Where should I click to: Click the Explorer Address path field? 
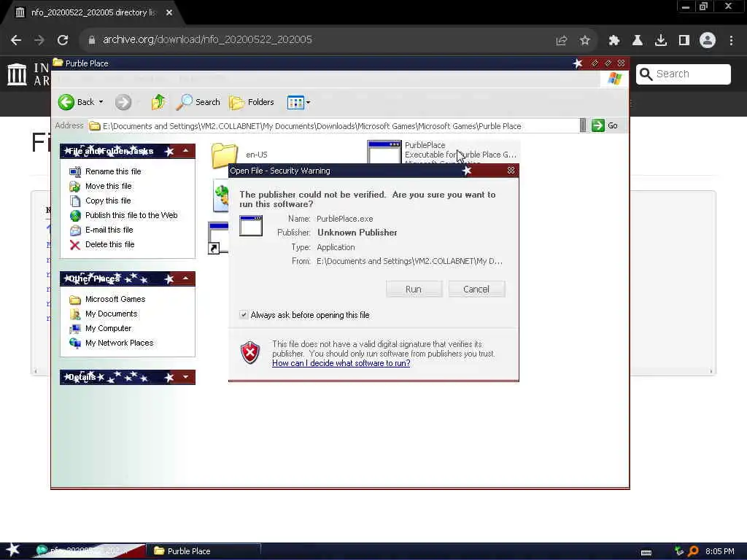tap(333, 126)
